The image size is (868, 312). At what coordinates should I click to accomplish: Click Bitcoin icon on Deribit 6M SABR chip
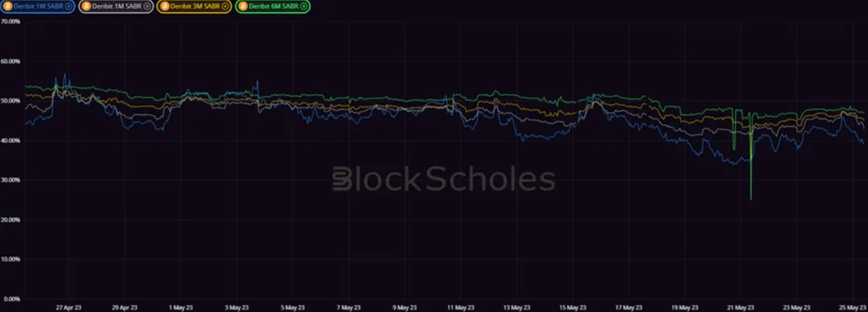point(242,6)
